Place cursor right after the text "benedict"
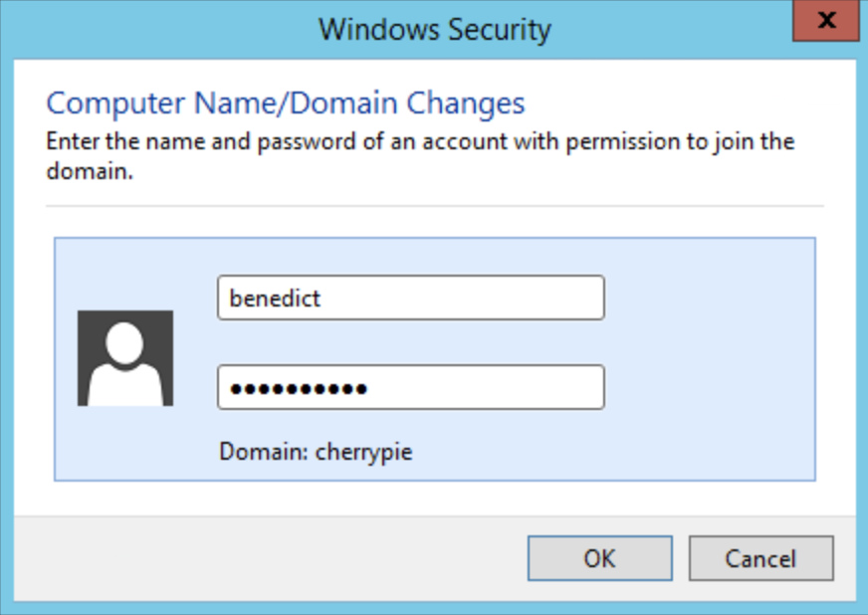The image size is (868, 615). tap(323, 298)
